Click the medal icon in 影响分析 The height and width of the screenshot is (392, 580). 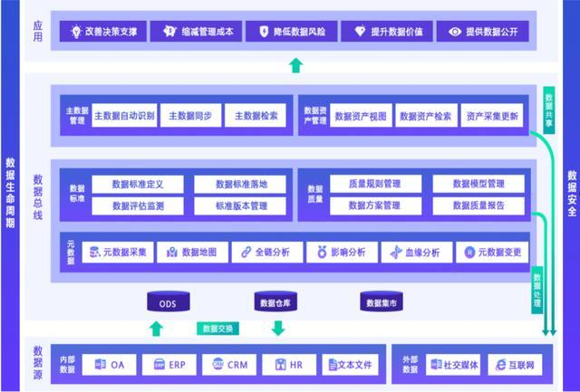point(322,253)
